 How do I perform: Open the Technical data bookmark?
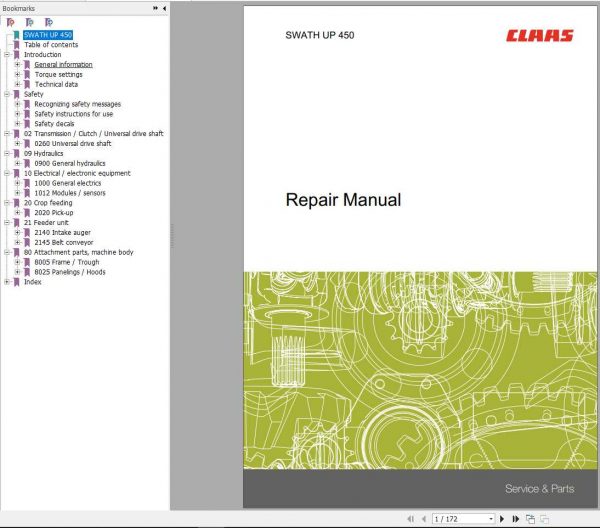[x=56, y=84]
